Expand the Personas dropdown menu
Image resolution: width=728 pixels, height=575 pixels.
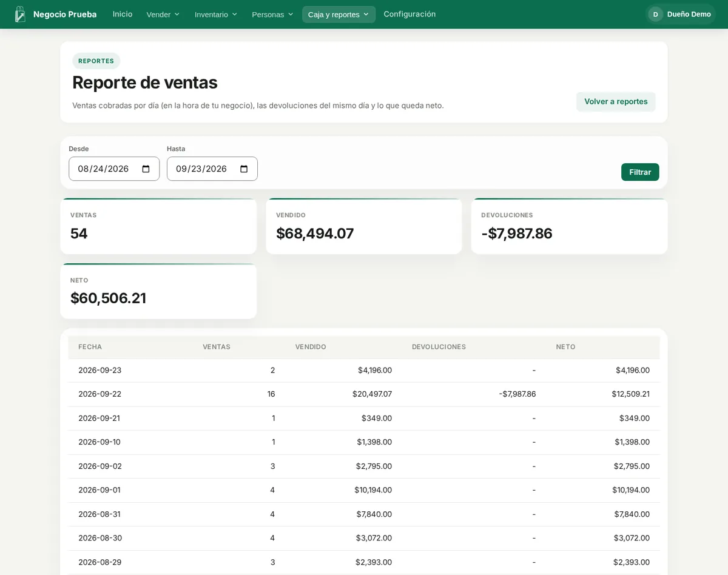(272, 14)
